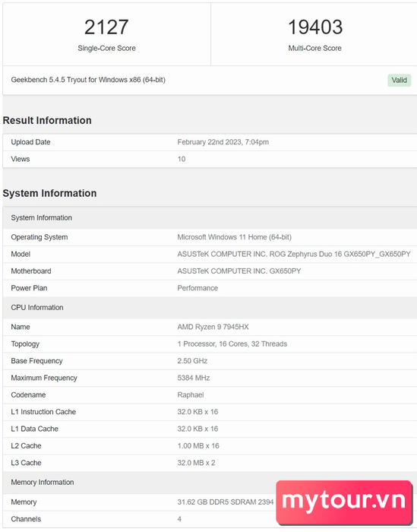Screen dimensions: 417x532
Task: Click the L3 Cache label
Action: click(26, 463)
